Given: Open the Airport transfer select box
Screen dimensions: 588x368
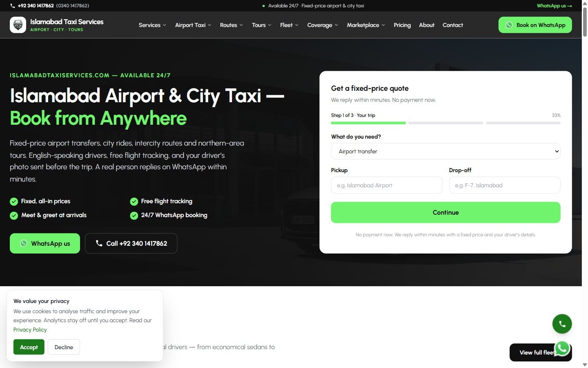Looking at the screenshot, I should click(445, 151).
